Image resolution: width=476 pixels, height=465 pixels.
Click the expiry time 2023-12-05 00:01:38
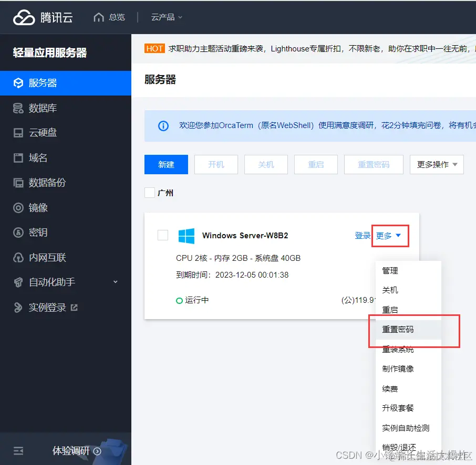coord(252,275)
